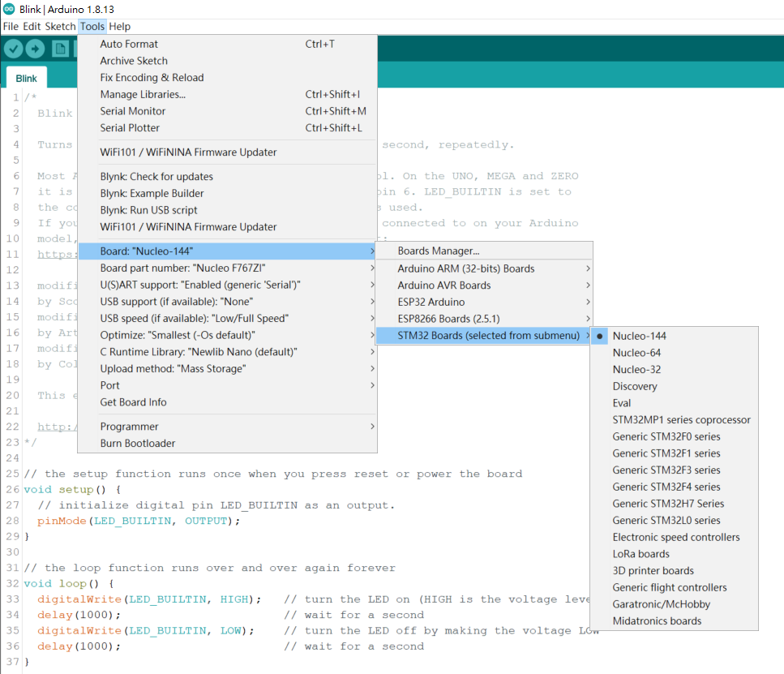Click the New sketch toolbar icon
The height and width of the screenshot is (674, 784).
61,49
